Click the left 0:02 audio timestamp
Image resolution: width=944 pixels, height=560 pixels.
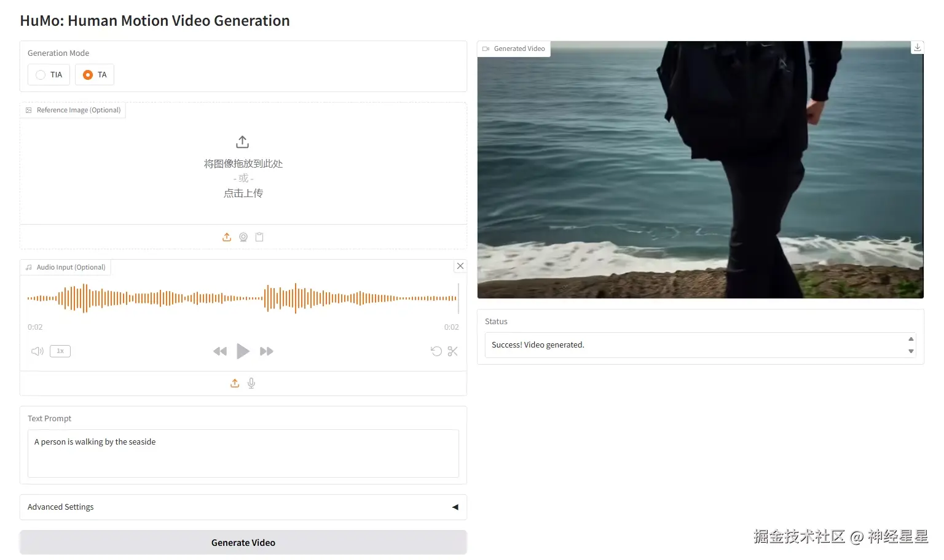[x=35, y=327]
